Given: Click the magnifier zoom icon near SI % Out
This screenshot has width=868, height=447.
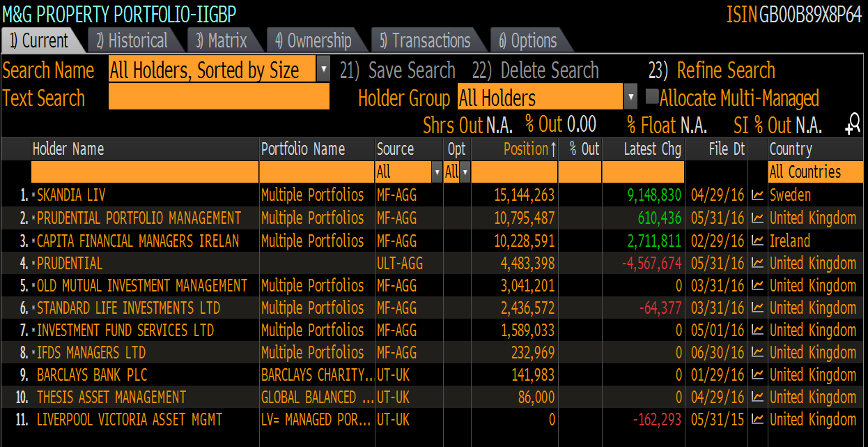Looking at the screenshot, I should pos(853,125).
